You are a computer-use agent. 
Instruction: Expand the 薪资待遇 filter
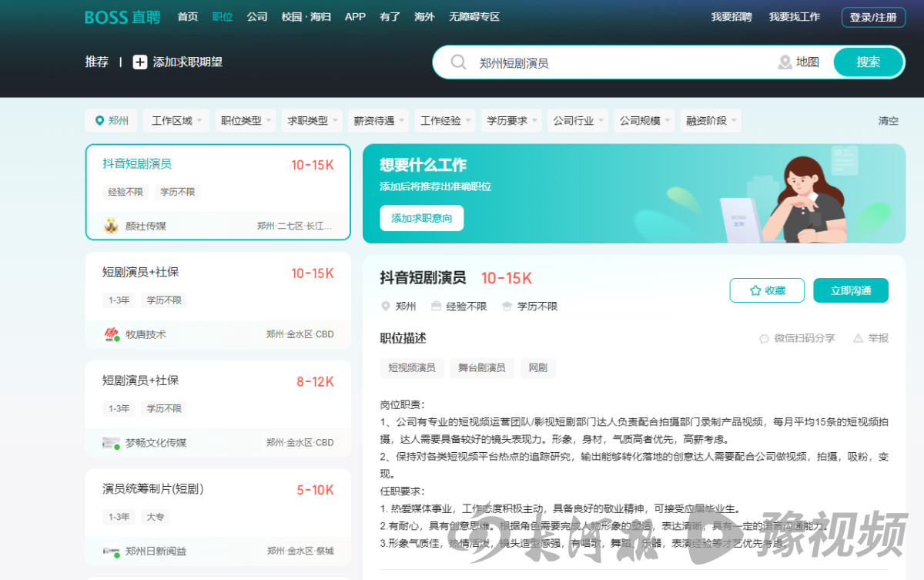[378, 121]
